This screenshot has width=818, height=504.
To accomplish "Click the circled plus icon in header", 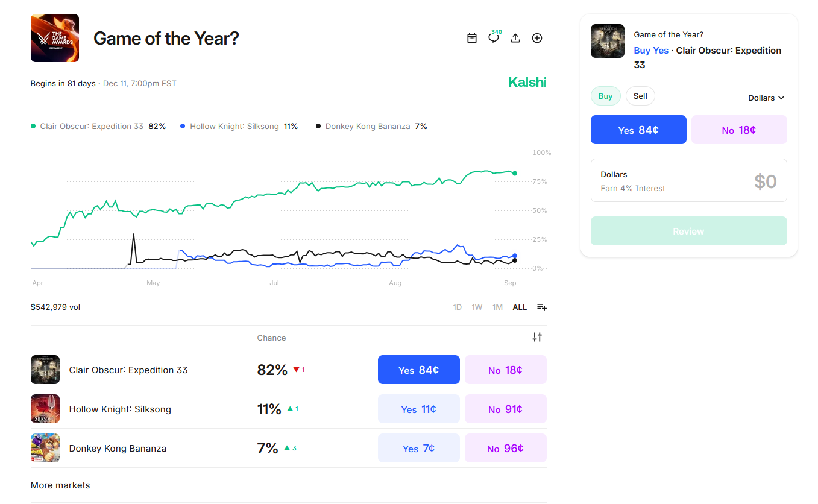I will point(537,38).
